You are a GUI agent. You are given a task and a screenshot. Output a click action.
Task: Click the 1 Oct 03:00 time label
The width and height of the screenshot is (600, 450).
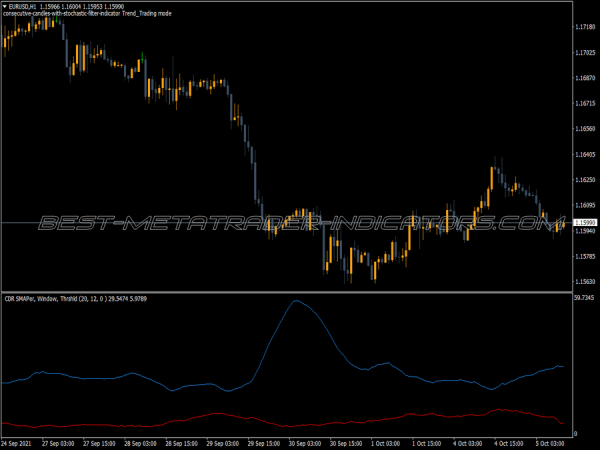(385, 443)
